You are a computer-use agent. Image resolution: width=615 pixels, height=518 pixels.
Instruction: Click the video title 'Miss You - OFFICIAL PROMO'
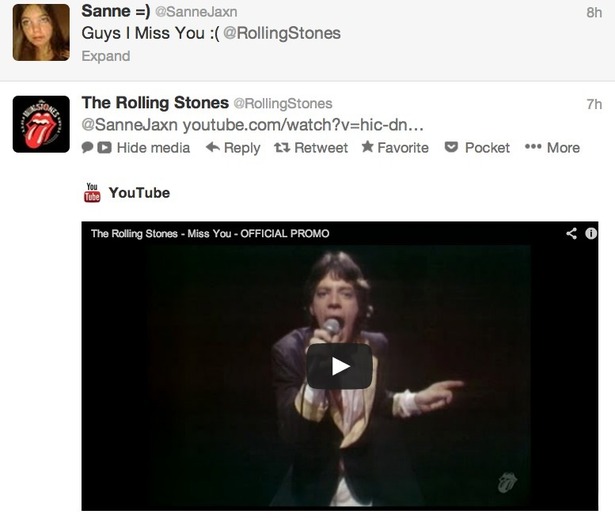tap(210, 233)
